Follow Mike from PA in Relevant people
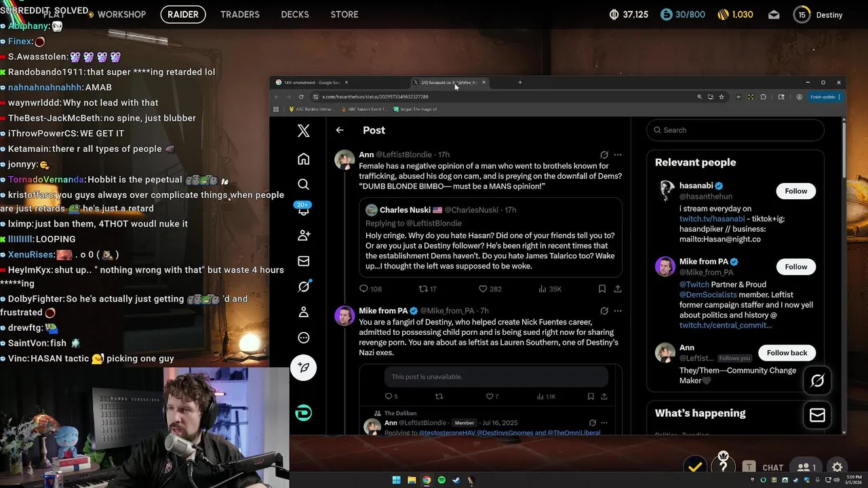The width and height of the screenshot is (868, 488). click(796, 267)
